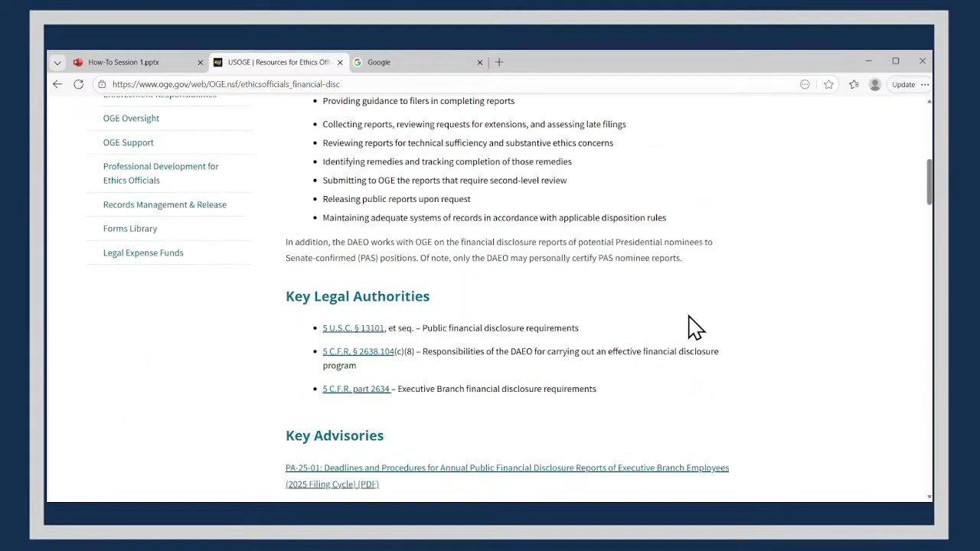Open the 5 C.F.R. § 2638.104 link
Screen dimensions: 980x551
pos(358,351)
